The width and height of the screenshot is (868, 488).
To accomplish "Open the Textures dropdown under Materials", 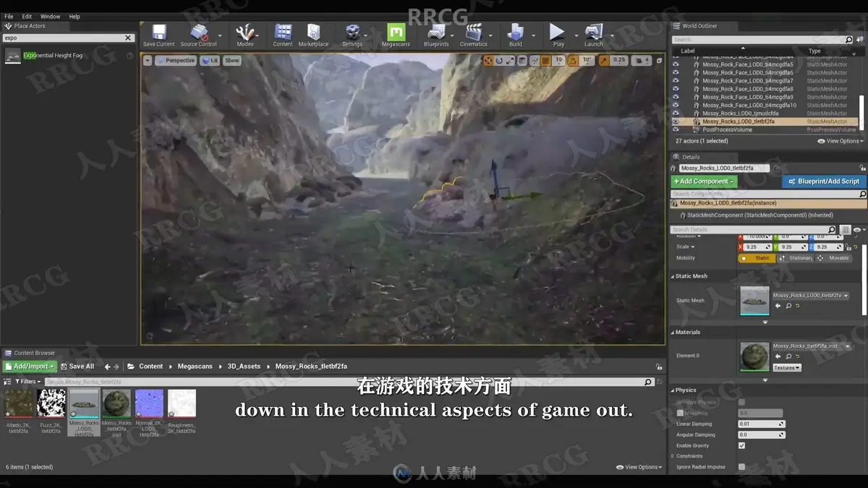I will 787,368.
